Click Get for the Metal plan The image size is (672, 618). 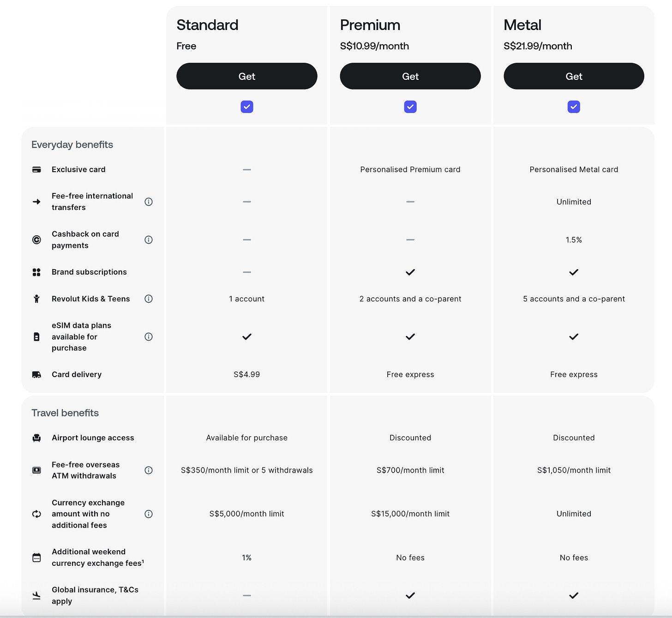(x=574, y=76)
